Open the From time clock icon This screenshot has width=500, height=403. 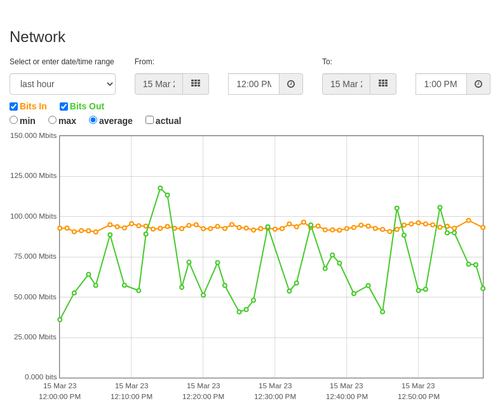(x=291, y=84)
